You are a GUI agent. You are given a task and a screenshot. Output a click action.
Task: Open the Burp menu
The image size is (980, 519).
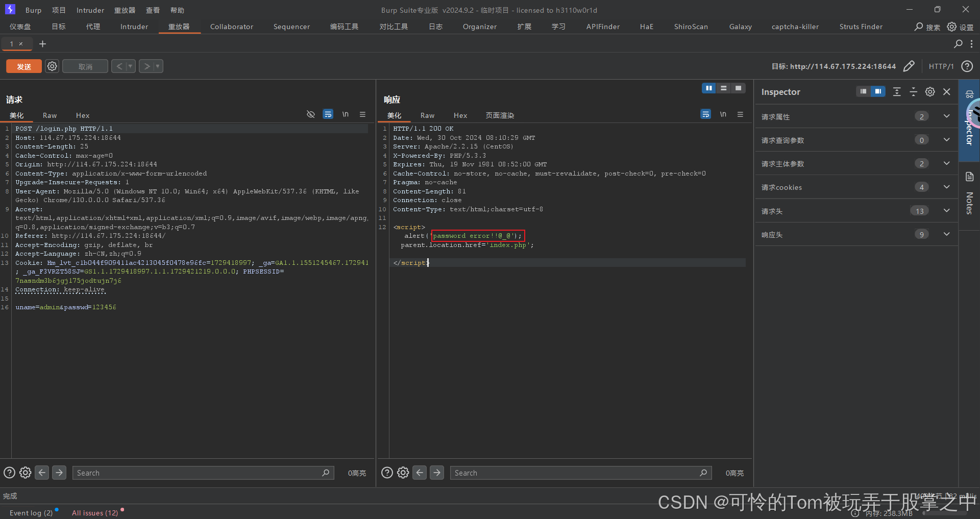click(33, 10)
